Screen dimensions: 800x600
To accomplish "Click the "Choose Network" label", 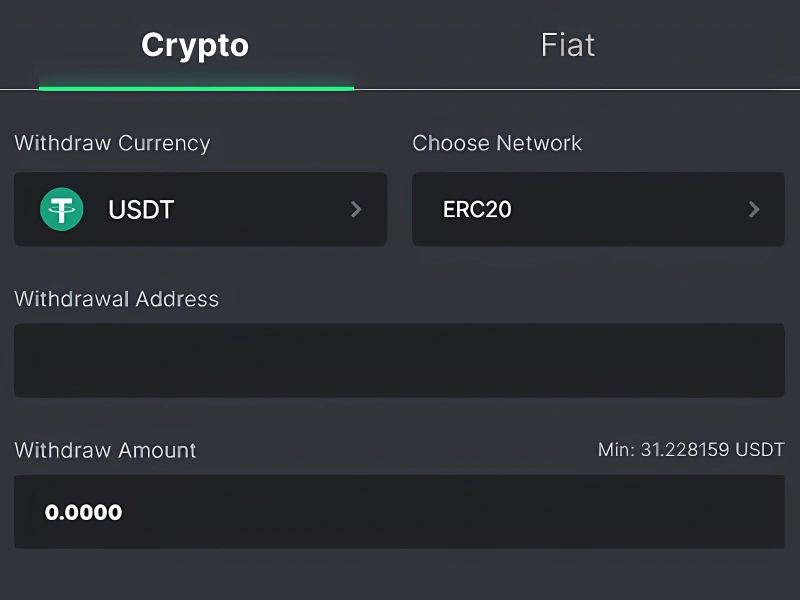I will point(497,143).
